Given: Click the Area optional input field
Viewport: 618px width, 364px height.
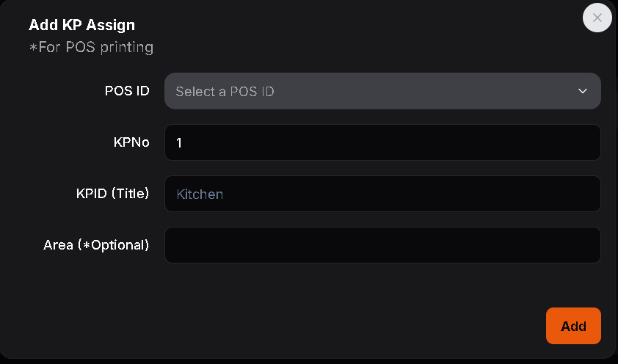Looking at the screenshot, I should (382, 245).
